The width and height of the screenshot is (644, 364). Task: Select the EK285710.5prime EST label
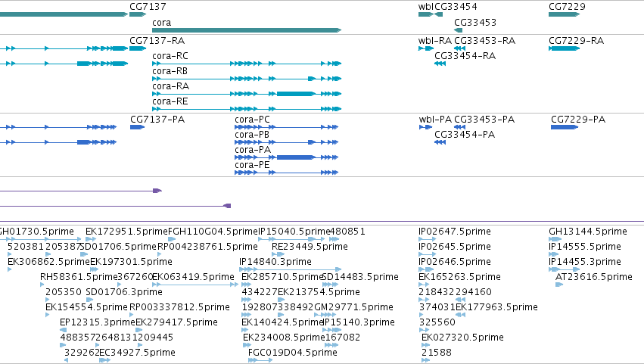(282, 277)
